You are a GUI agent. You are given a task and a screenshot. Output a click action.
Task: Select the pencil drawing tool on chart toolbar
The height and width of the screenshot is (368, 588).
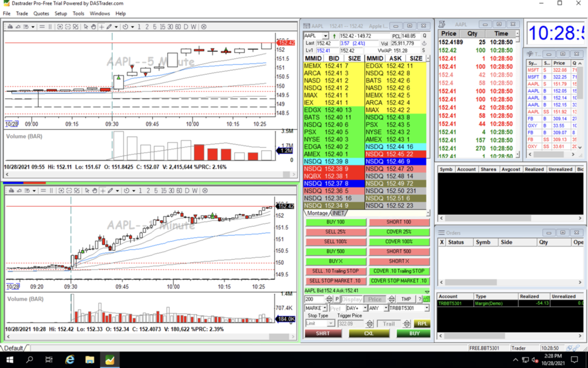pos(109,27)
